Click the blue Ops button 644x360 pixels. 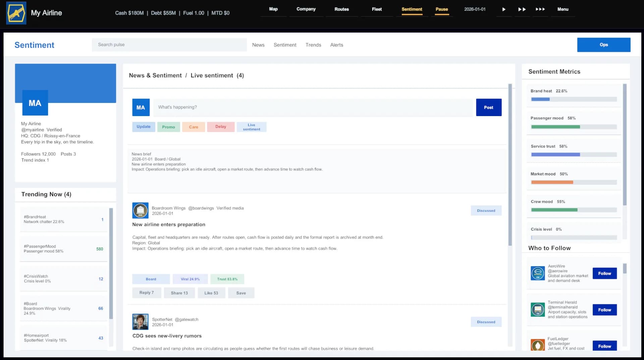(604, 45)
